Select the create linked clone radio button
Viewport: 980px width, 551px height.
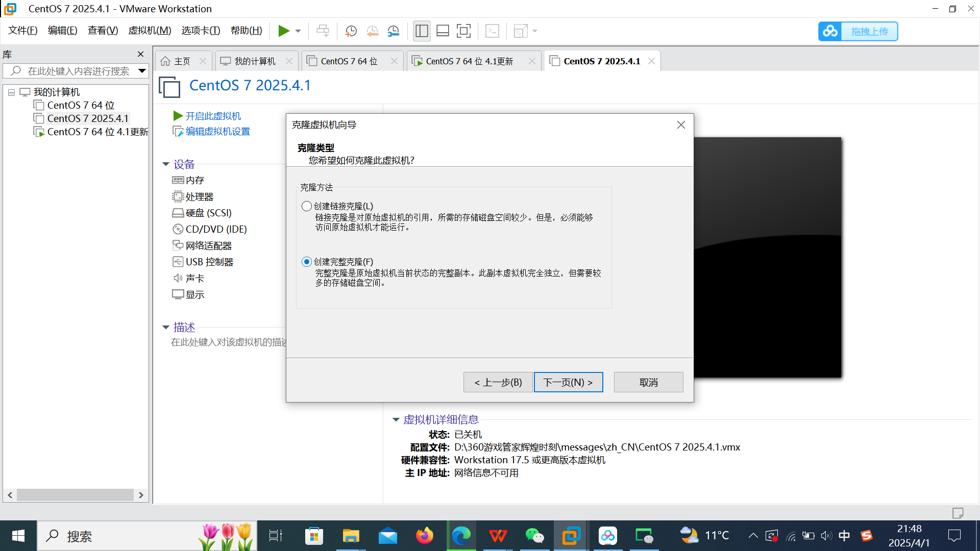point(306,206)
